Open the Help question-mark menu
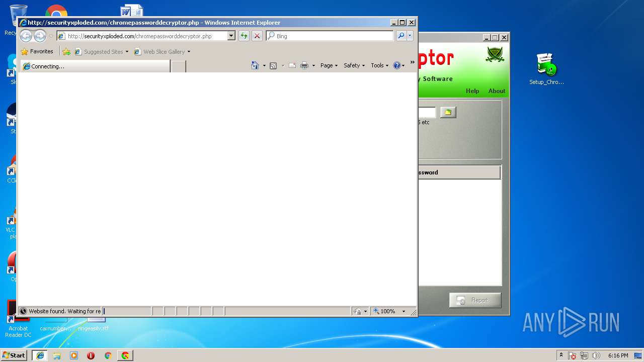The width and height of the screenshot is (644, 362). pos(399,65)
